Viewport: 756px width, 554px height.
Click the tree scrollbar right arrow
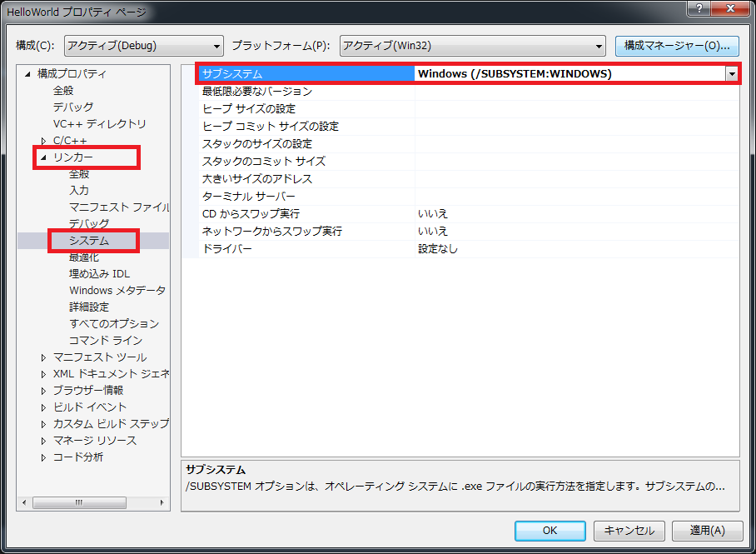(162, 502)
